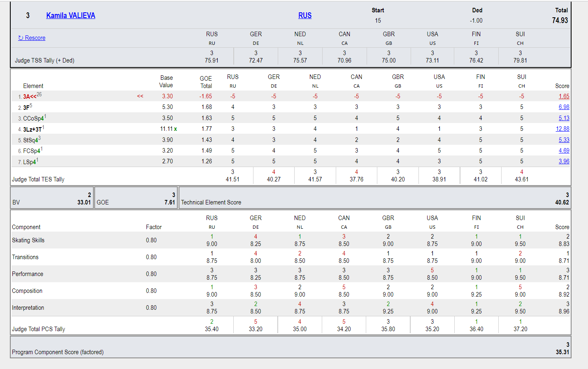Click the Judge TSS Tally (+ Ded) label
The height and width of the screenshot is (369, 588).
44,60
